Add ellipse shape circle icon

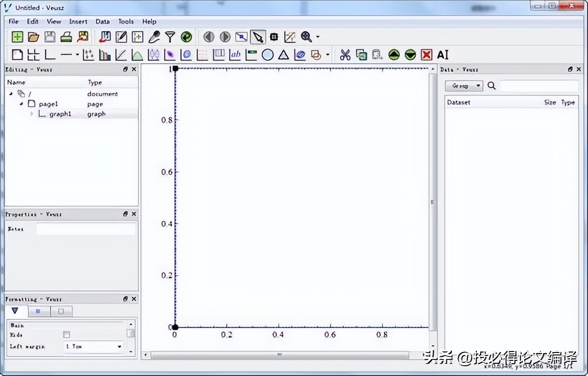tap(268, 55)
